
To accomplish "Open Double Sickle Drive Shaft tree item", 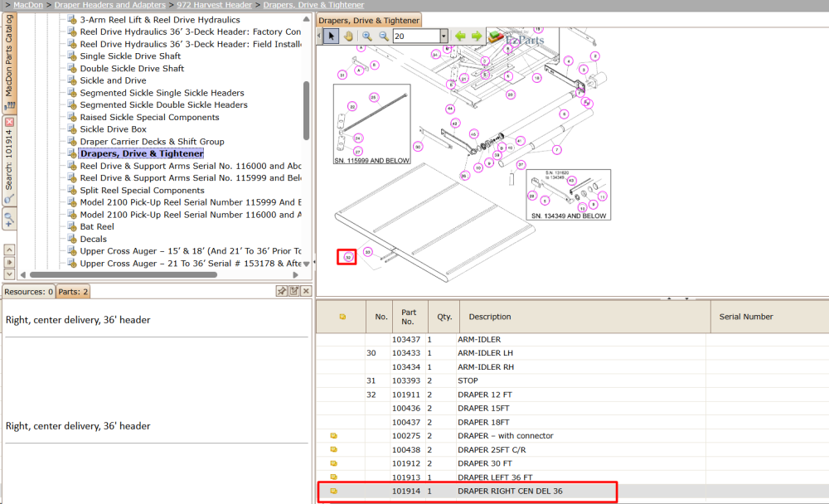I will pos(132,68).
